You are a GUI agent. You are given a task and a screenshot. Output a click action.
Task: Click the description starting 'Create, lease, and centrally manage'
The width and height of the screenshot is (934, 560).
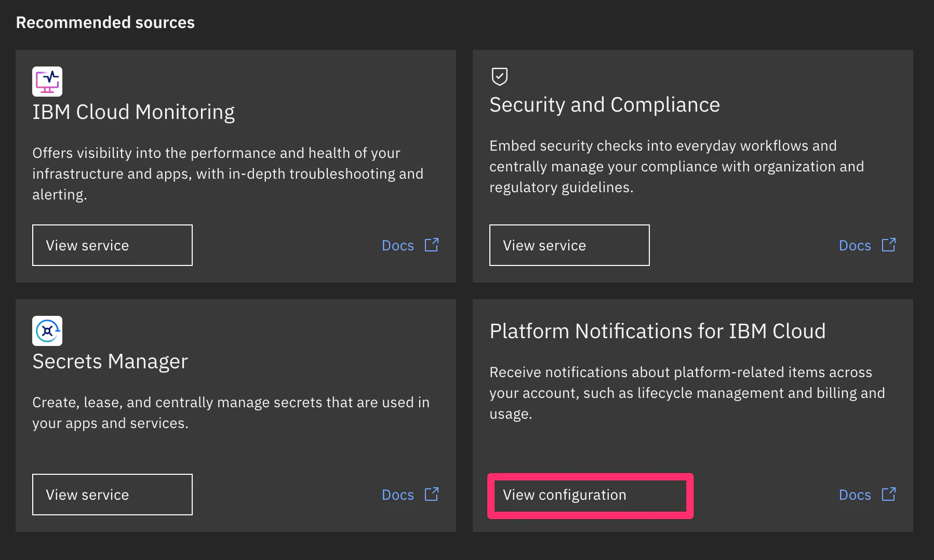(231, 412)
